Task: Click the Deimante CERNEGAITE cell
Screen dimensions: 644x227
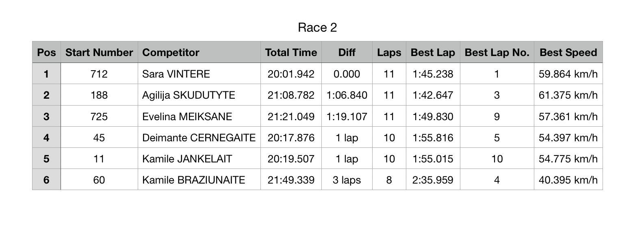Action: (x=199, y=138)
